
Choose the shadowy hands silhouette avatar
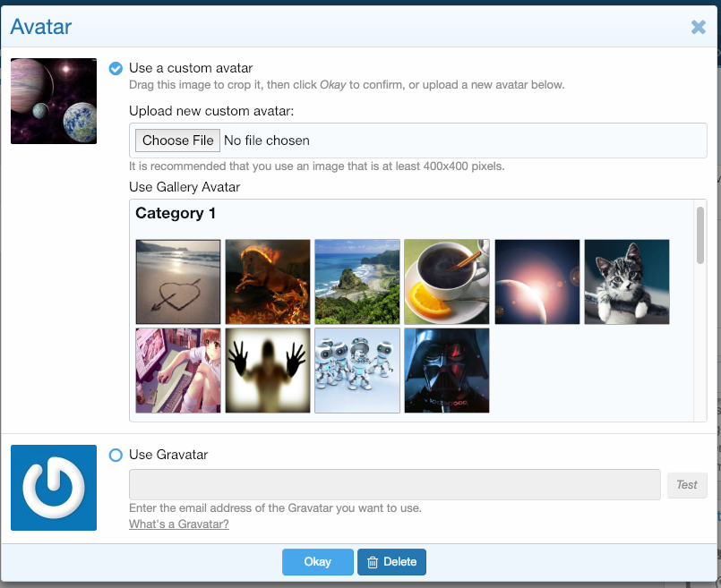point(268,371)
